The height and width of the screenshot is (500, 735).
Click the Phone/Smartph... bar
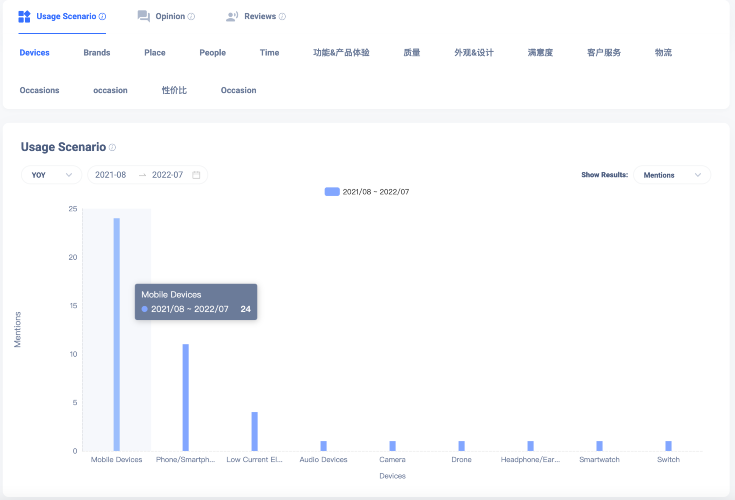(186, 397)
